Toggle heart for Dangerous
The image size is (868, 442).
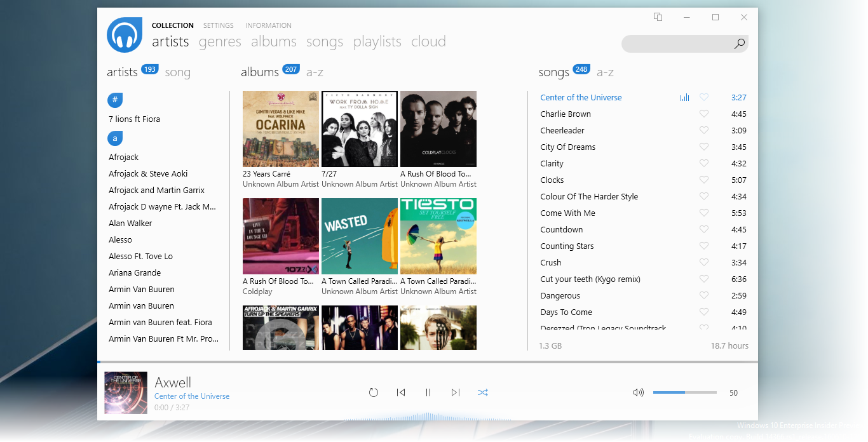pyautogui.click(x=703, y=295)
